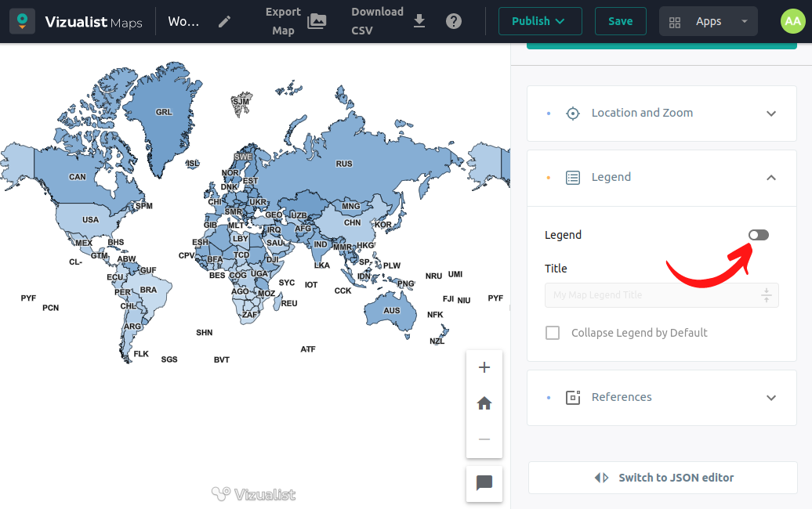Open the chat bubble feedback icon
Image resolution: width=812 pixels, height=509 pixels.
(x=484, y=482)
